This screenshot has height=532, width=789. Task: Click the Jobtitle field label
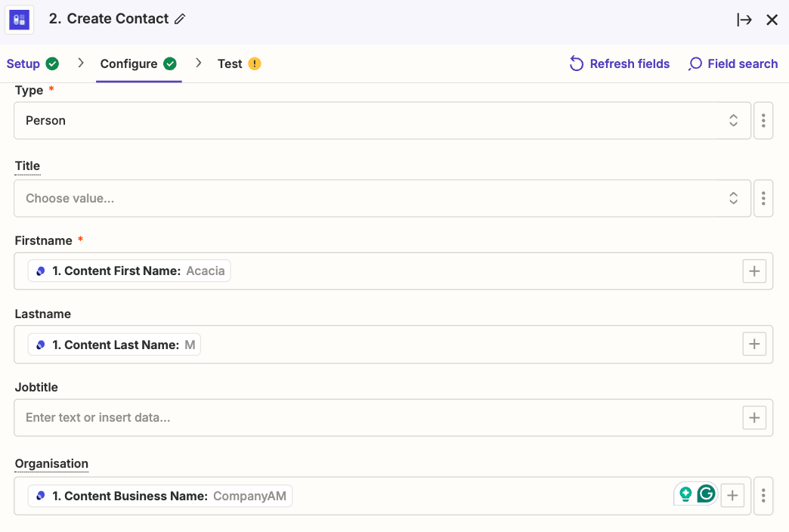(36, 387)
